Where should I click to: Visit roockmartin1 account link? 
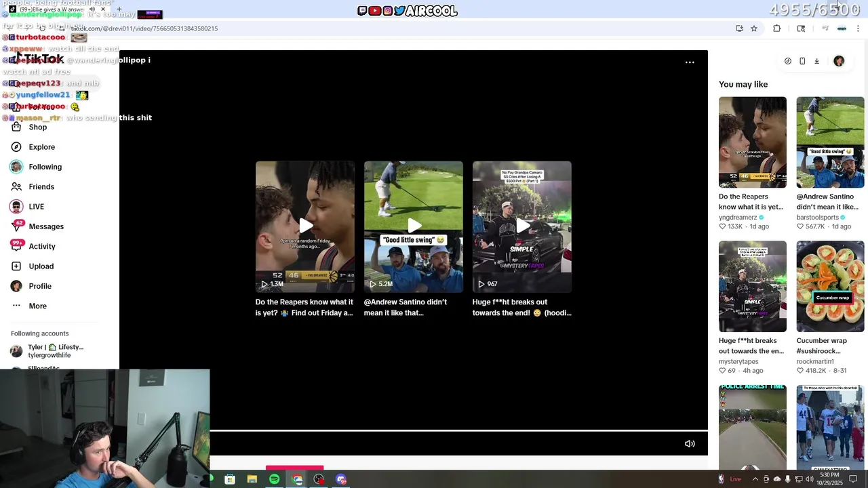pyautogui.click(x=815, y=362)
